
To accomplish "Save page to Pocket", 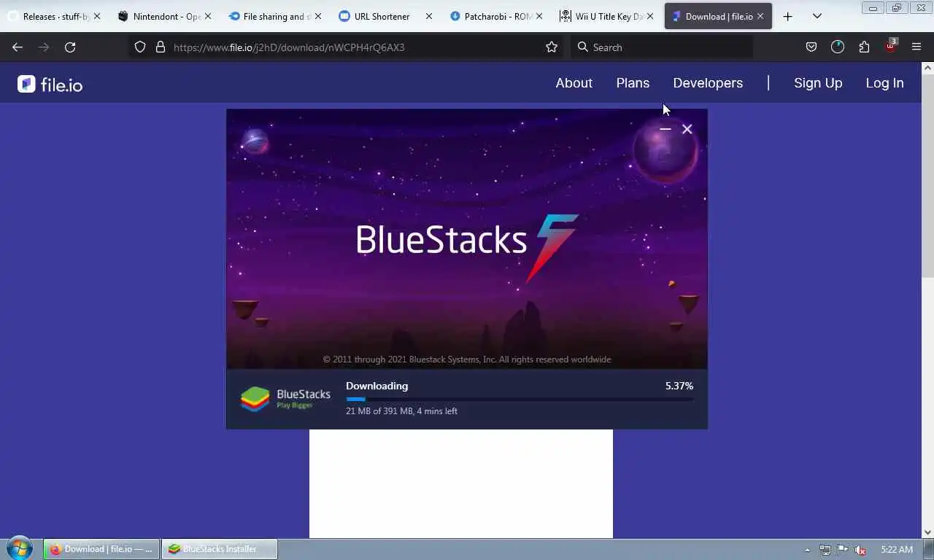I will (x=811, y=47).
